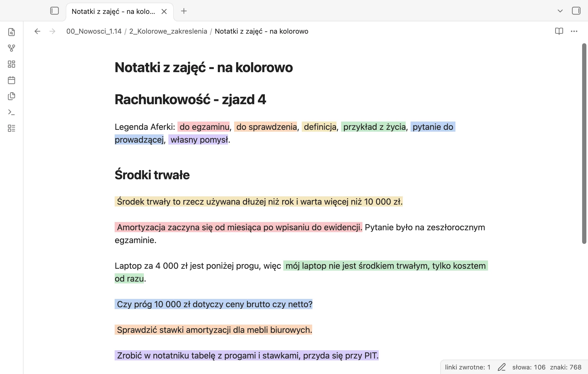Open the canvas grid icon in sidebar

(x=11, y=64)
